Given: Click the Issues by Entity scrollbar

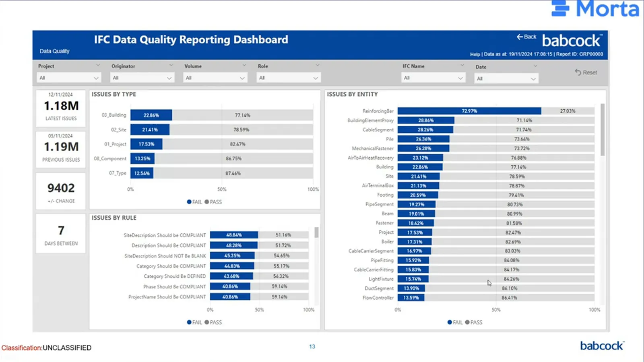Looking at the screenshot, I should (x=603, y=130).
